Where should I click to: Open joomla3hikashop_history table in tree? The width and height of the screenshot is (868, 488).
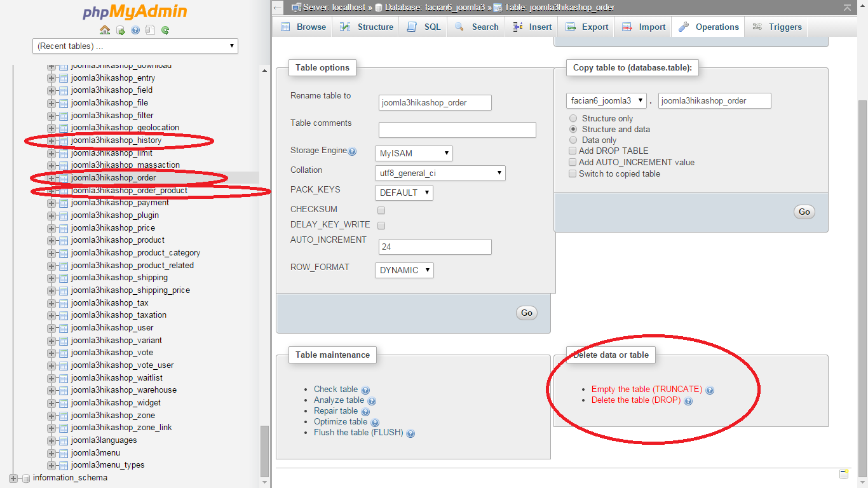click(116, 140)
